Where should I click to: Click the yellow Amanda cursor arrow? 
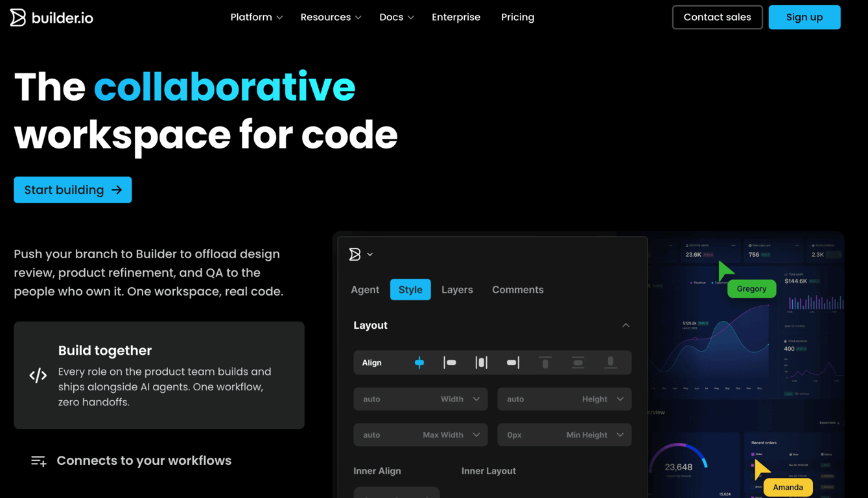[x=762, y=469]
